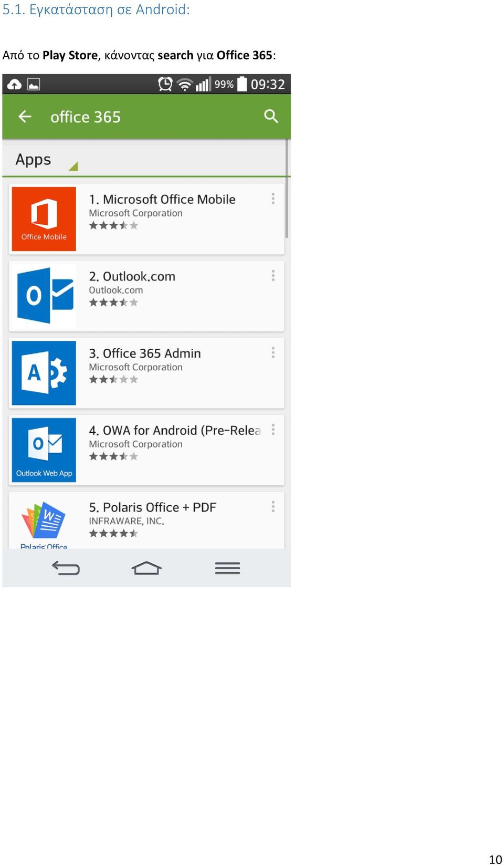The width and height of the screenshot is (504, 865).
Task: Open the Outlook Web App icon
Action: [44, 450]
